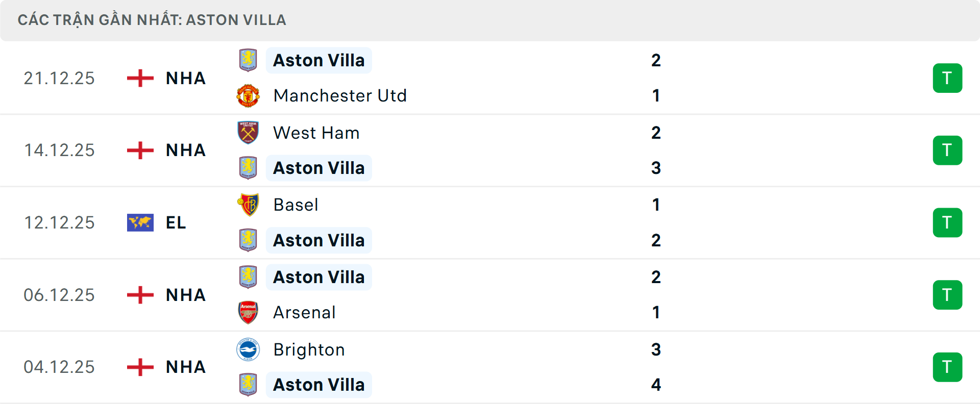The height and width of the screenshot is (404, 980).
Task: Click the Aston Villa club crest logo
Action: tap(249, 60)
